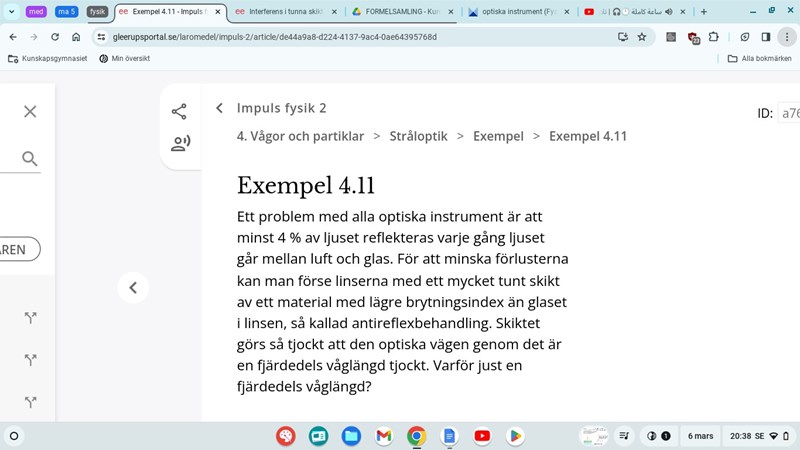The height and width of the screenshot is (450, 800).
Task: Expand the 'fysik' tab group
Action: click(97, 12)
